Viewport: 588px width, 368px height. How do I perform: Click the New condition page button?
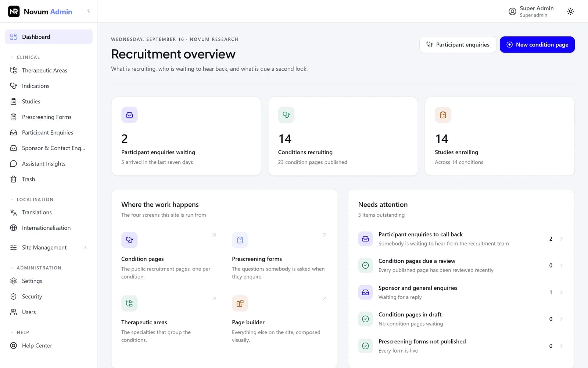537,45
